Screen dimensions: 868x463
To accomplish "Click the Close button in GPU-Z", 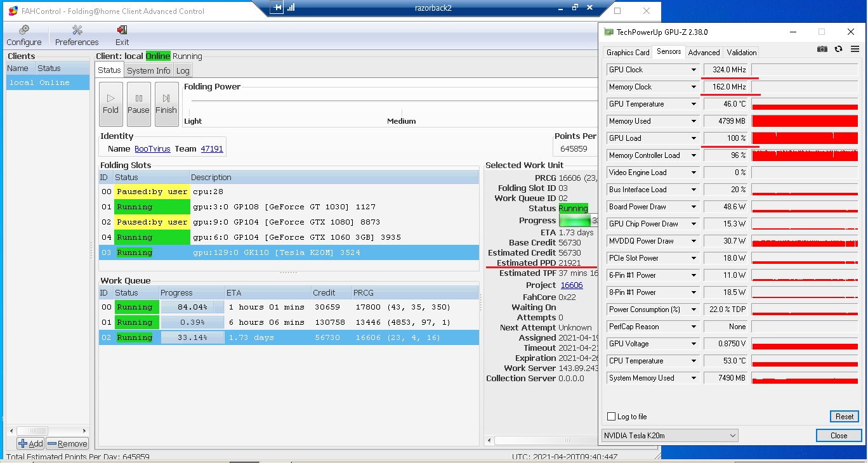I will [839, 436].
